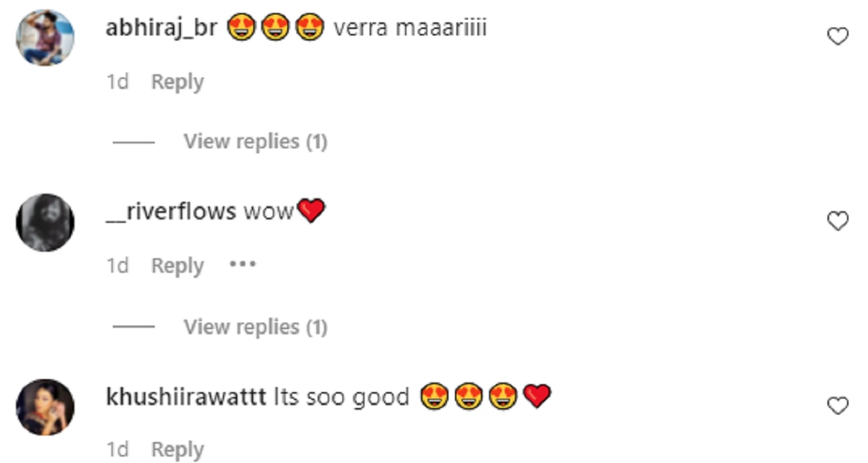Open khushiirawattt's profile picture
This screenshot has width=868, height=463.
click(x=46, y=407)
